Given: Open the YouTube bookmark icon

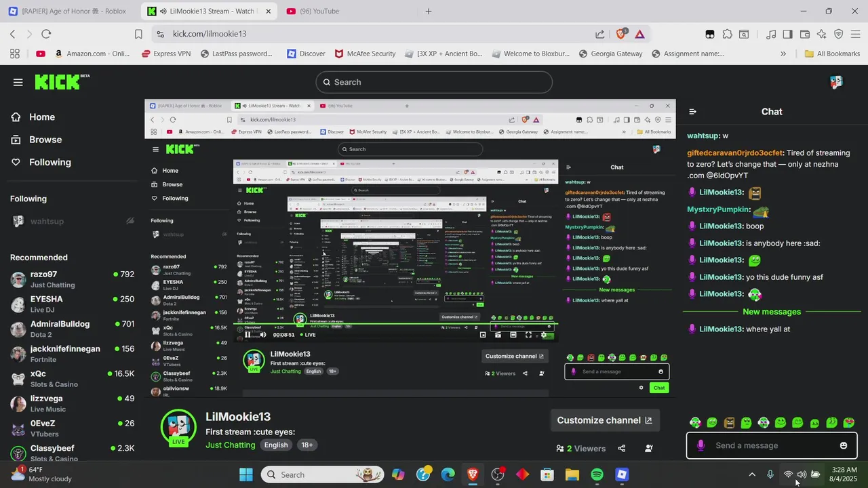Looking at the screenshot, I should pyautogui.click(x=41, y=54).
